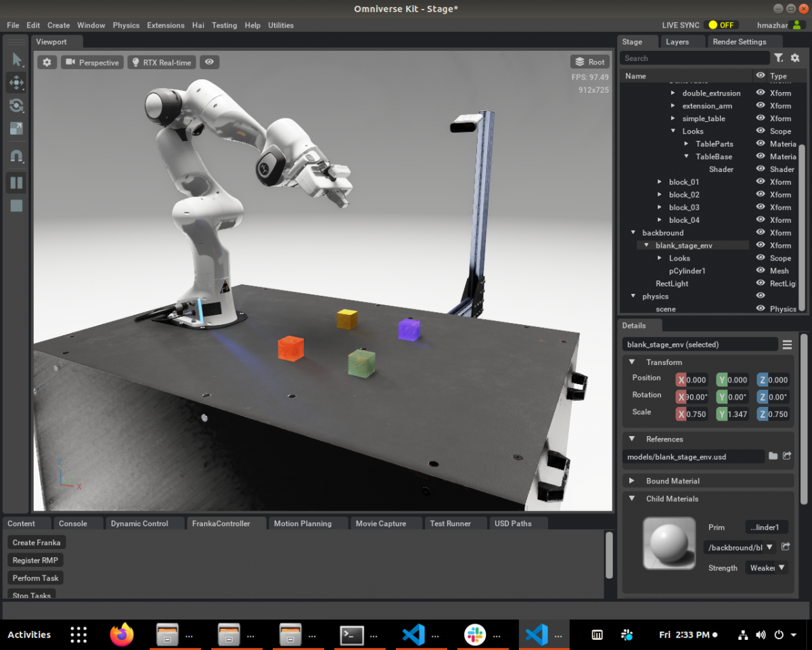Open folder icon beside reference path
This screenshot has width=812, height=650.
pos(773,456)
